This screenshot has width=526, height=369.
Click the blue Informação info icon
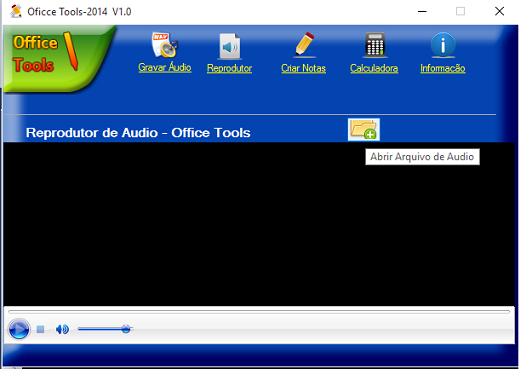click(x=443, y=45)
